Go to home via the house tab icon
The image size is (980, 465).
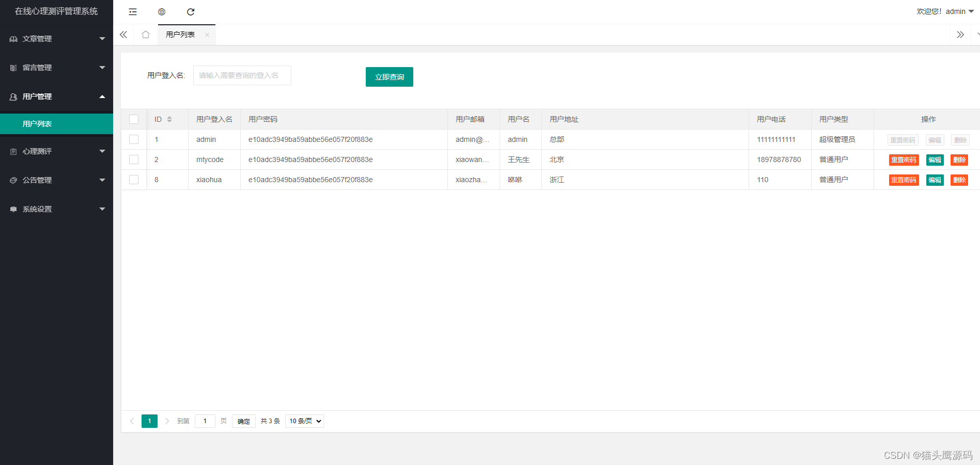pyautogui.click(x=146, y=35)
